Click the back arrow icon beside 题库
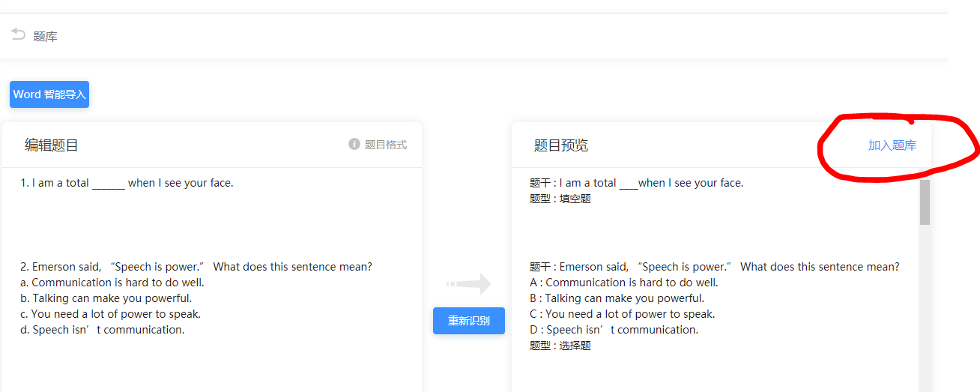This screenshot has height=392, width=980. 18,34
